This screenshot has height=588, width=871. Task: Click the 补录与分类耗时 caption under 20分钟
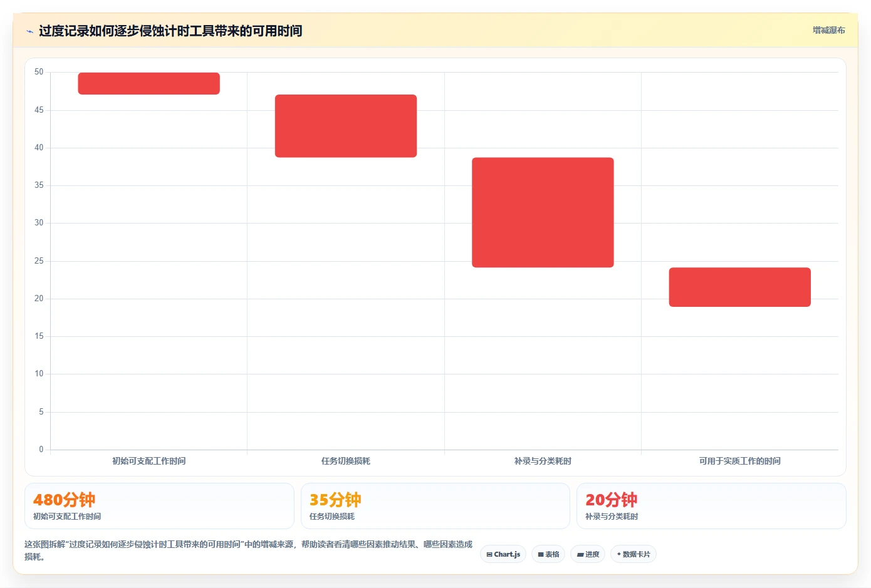coord(612,517)
